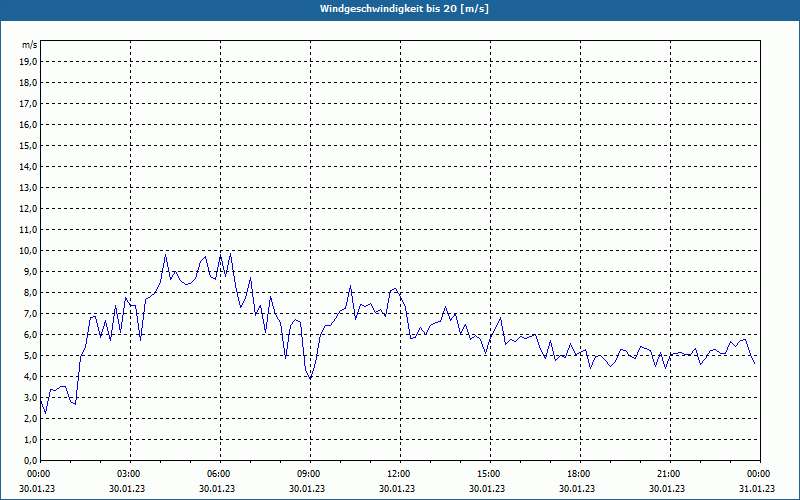Click the 17,0 y-axis label

point(28,104)
